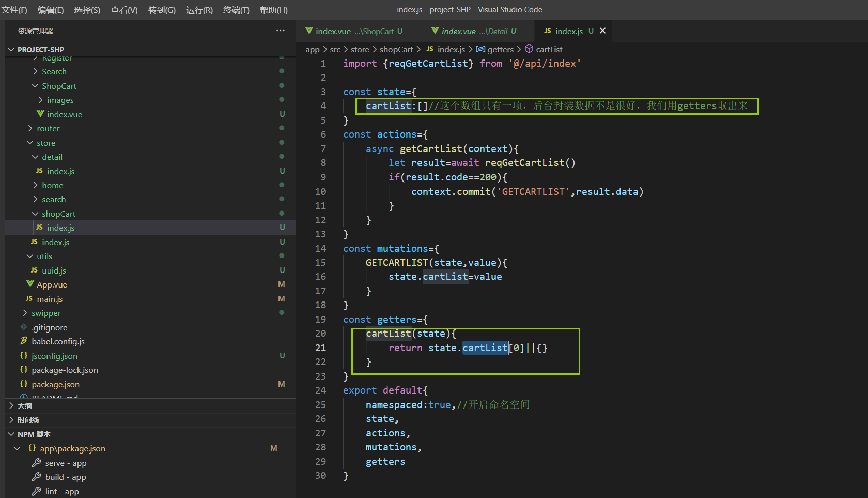Open jsconfig.json file
The width and height of the screenshot is (868, 498).
pos(54,356)
